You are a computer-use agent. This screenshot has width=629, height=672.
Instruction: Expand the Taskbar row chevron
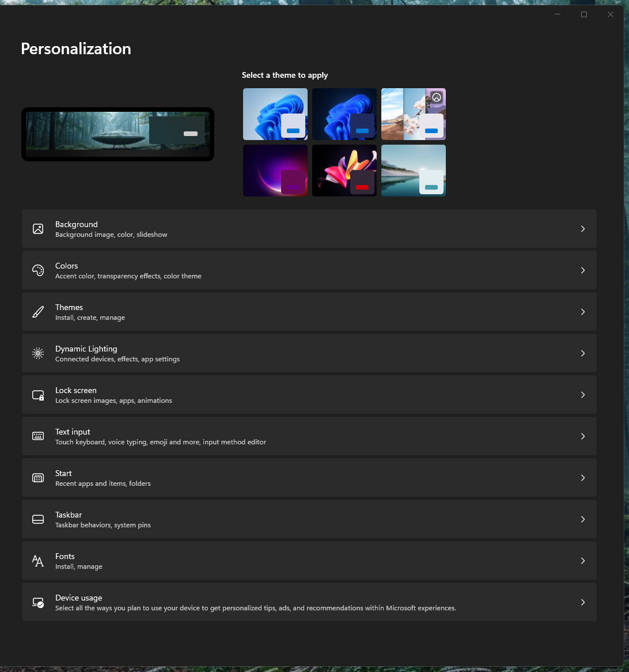pyautogui.click(x=582, y=519)
